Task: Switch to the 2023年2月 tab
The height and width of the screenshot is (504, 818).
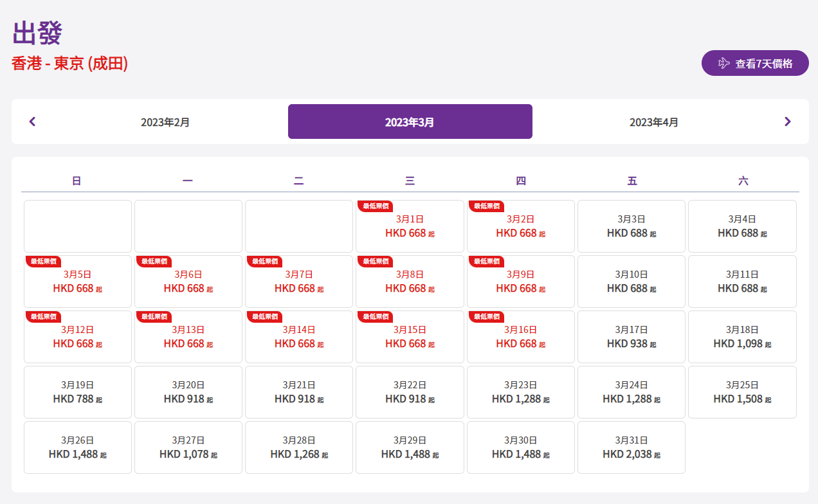Action: 165,122
